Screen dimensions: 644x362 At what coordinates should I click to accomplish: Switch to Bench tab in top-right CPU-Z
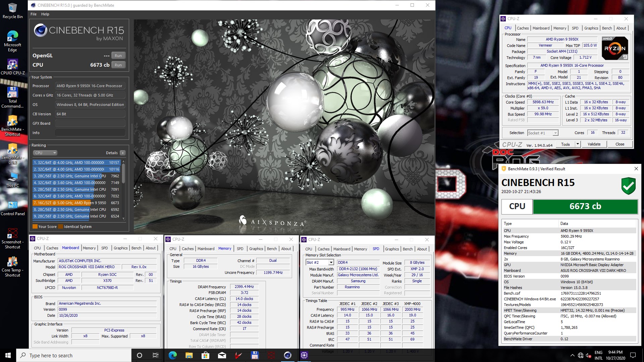coord(607,28)
